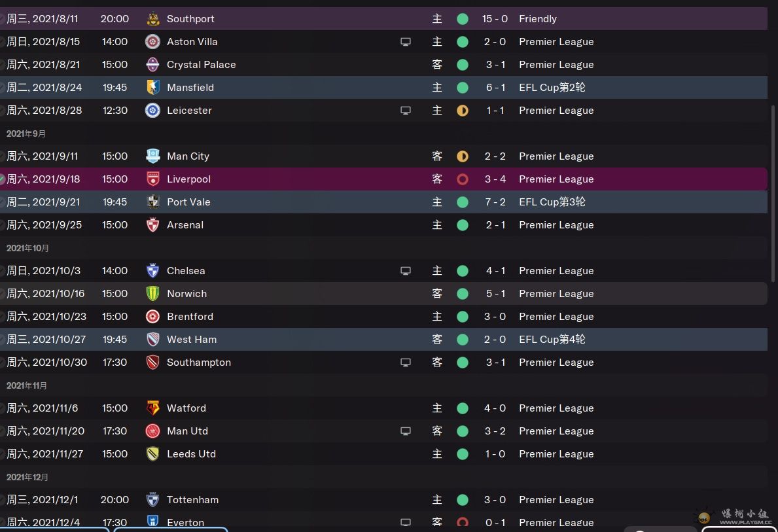The height and width of the screenshot is (532, 778).
Task: Select the Liverpool club crest
Action: coord(153,179)
